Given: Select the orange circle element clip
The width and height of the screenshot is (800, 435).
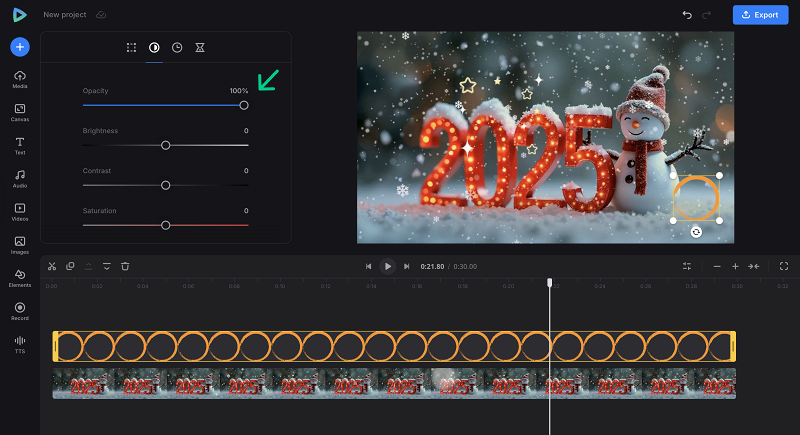Looking at the screenshot, I should [x=394, y=346].
